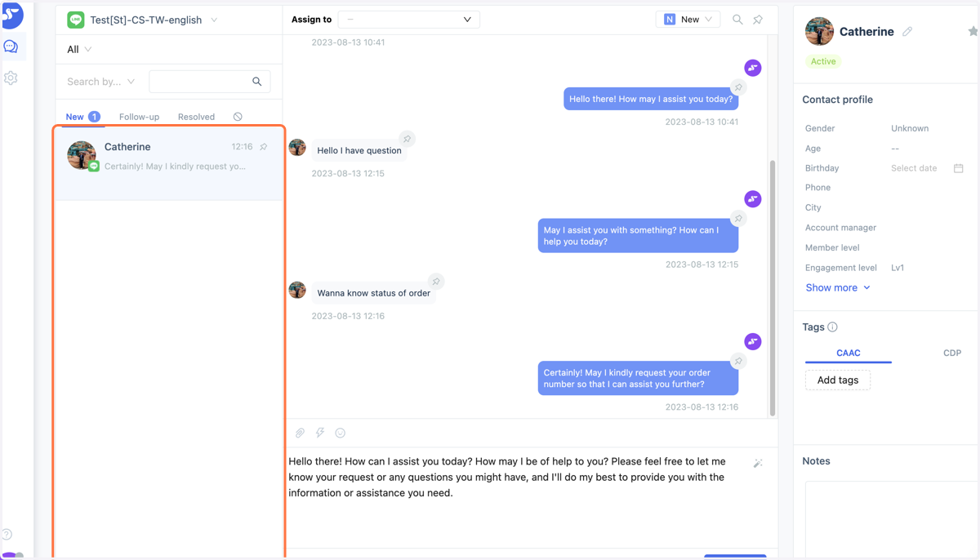Image resolution: width=980 pixels, height=560 pixels.
Task: Click the magnifier in the search box
Action: 256,82
